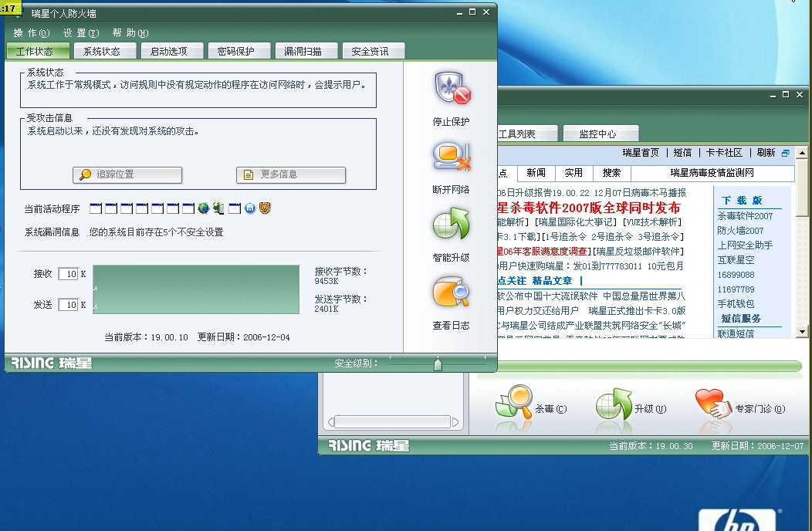This screenshot has width=812, height=531.
Task: Open the 设置 menu
Action: pos(81,33)
